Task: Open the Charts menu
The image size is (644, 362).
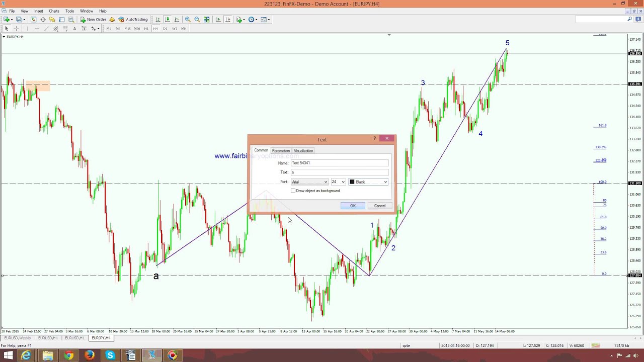Action: 54,11
